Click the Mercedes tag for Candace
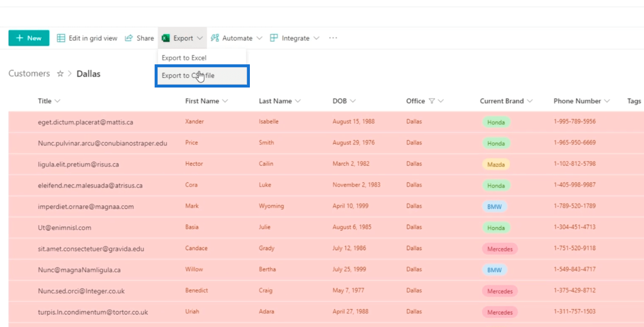 (x=500, y=249)
